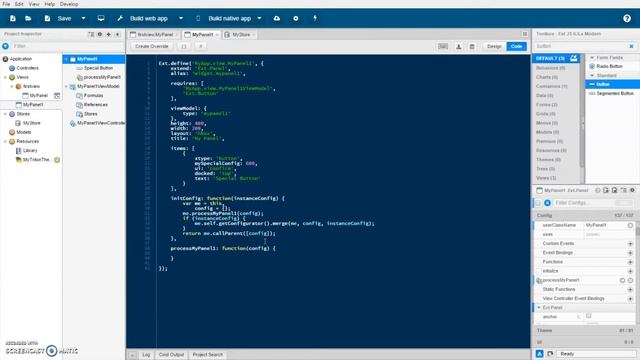
Task: Open the Develop menu
Action: (69, 4)
